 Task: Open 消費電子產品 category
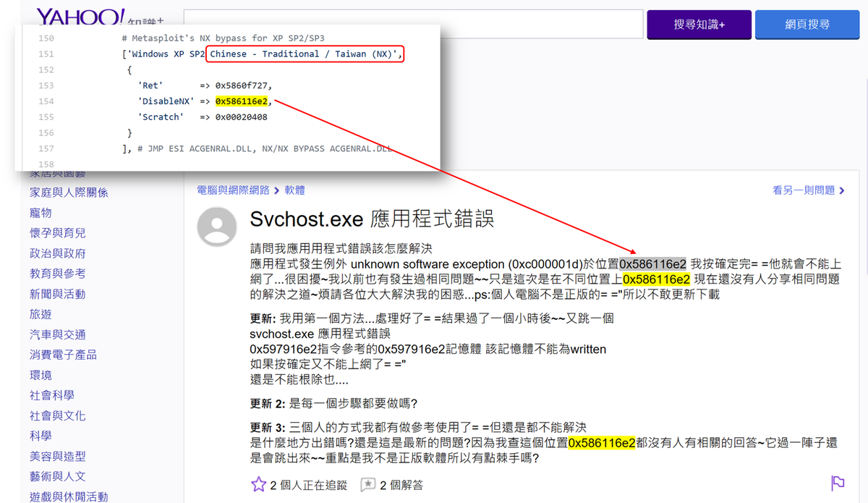coord(63,355)
